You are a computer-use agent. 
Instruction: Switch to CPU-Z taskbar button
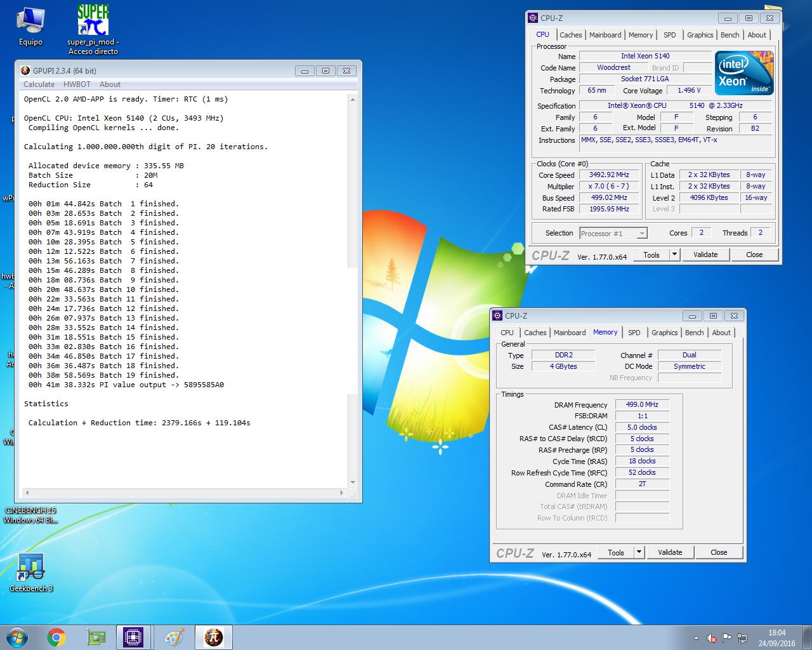[134, 637]
